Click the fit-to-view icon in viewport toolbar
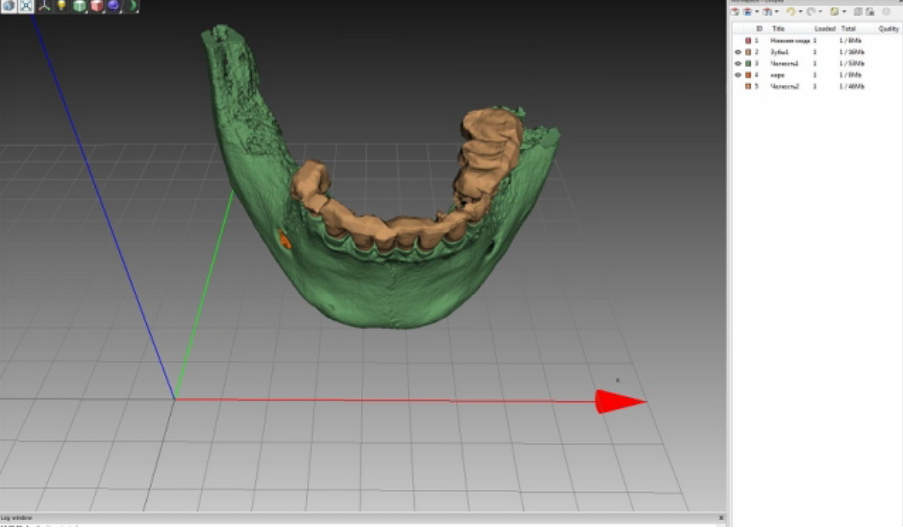This screenshot has width=903, height=529. point(26,6)
